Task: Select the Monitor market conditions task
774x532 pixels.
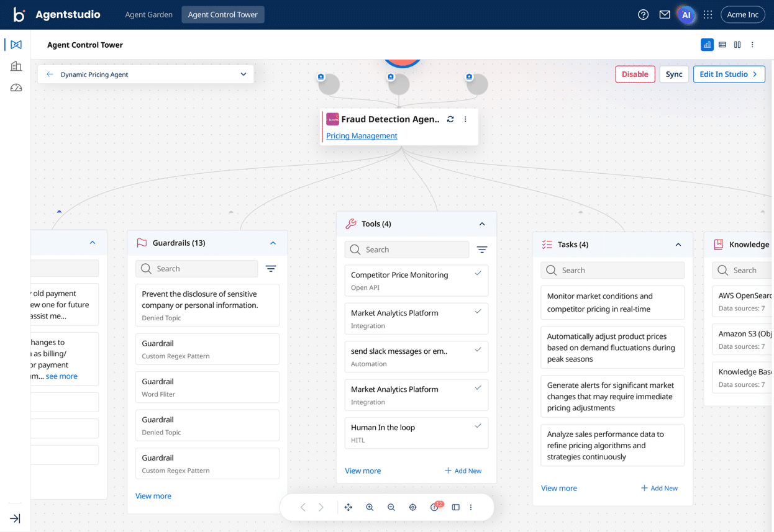Action: pyautogui.click(x=612, y=302)
